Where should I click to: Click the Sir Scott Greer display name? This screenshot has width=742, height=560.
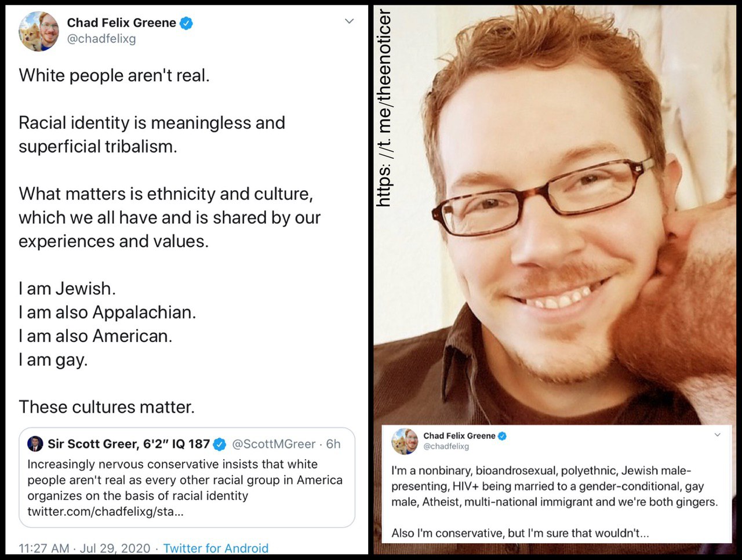[129, 444]
